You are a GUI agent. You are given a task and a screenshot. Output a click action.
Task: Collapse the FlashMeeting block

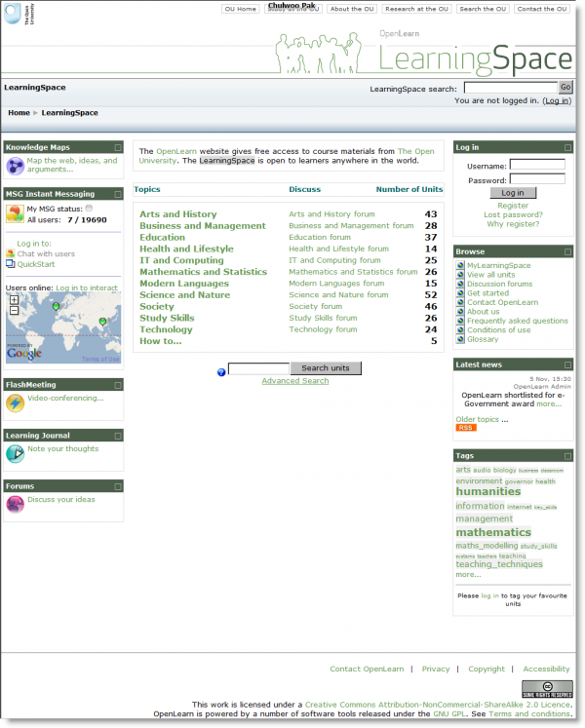pos(118,385)
